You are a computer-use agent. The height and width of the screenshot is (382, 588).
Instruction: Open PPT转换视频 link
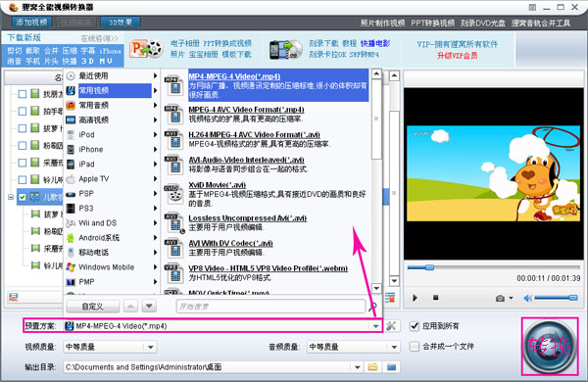(x=433, y=23)
